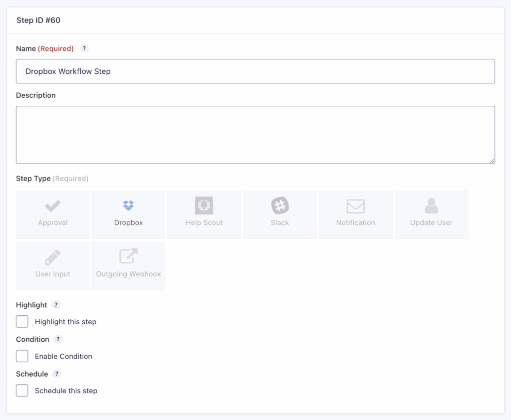Enable the Highlight this step checkbox
Viewport: 511px width, 420px height.
[22, 321]
